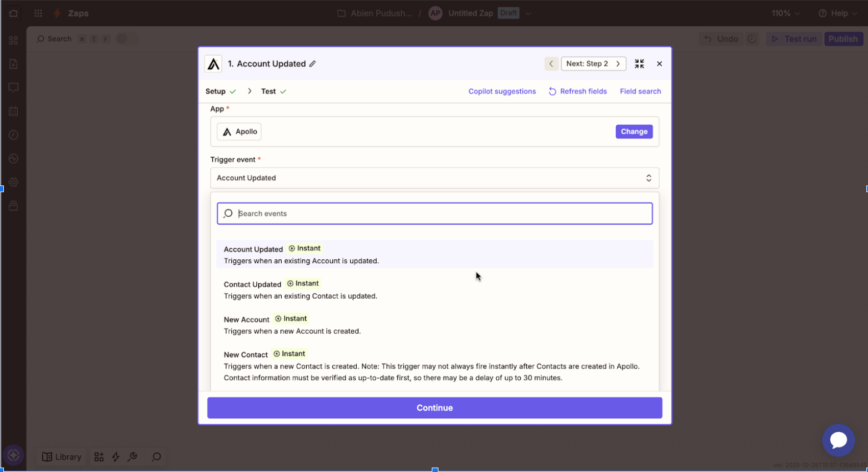This screenshot has height=472, width=868.
Task: Open the version history clock icon beside Undo
Action: point(752,39)
